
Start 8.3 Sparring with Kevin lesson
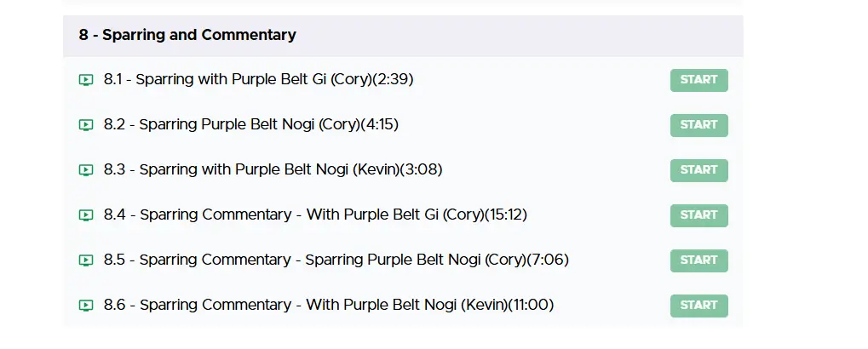point(698,170)
